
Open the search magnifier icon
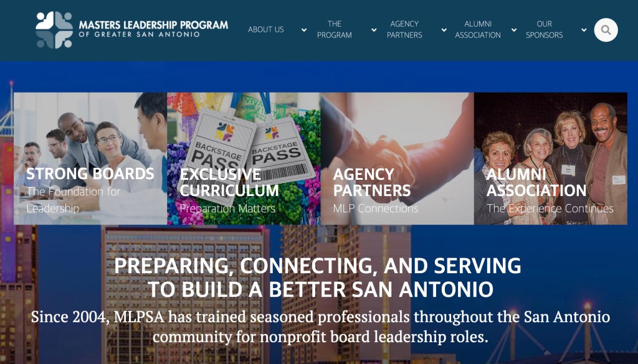coord(606,30)
